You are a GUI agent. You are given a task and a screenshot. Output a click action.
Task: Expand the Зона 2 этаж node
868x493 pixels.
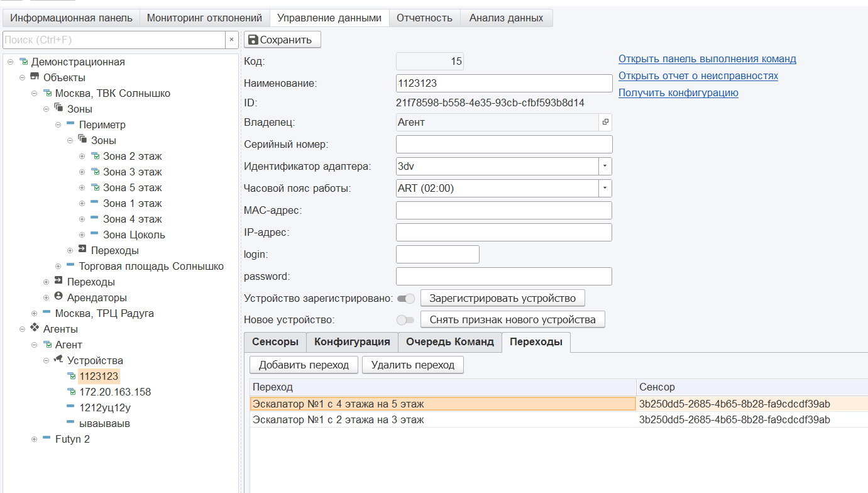point(82,157)
